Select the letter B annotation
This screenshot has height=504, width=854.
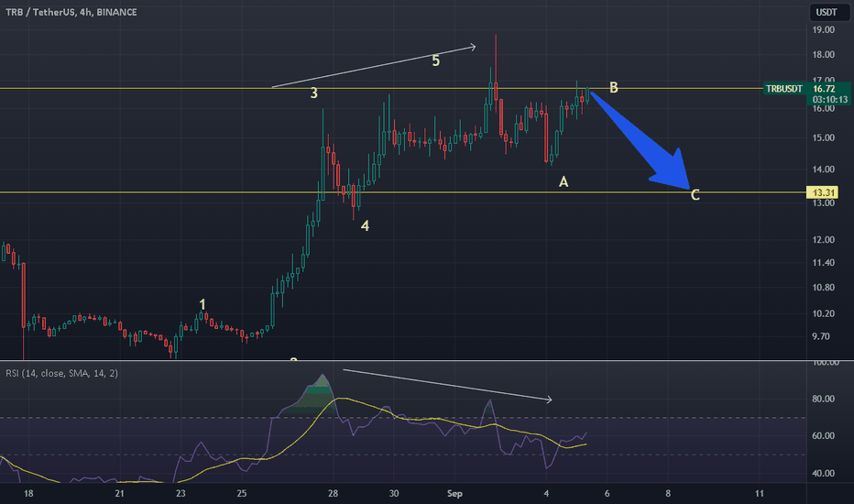(x=614, y=87)
